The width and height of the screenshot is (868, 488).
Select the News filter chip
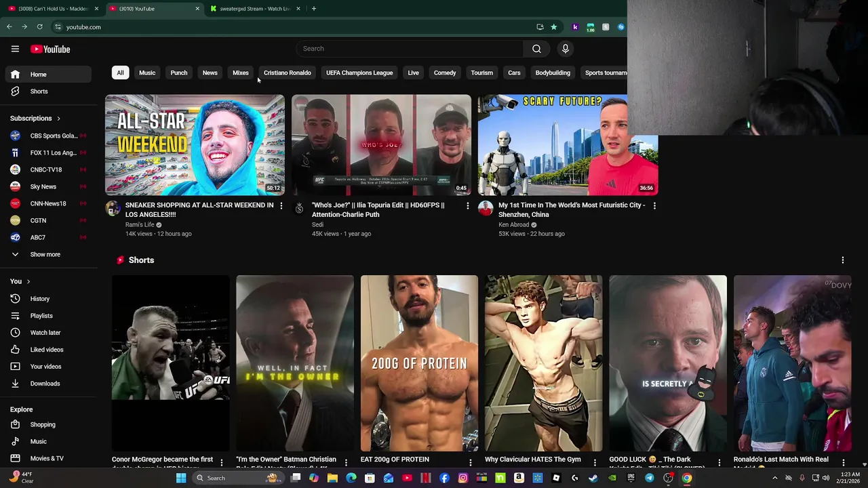(210, 73)
